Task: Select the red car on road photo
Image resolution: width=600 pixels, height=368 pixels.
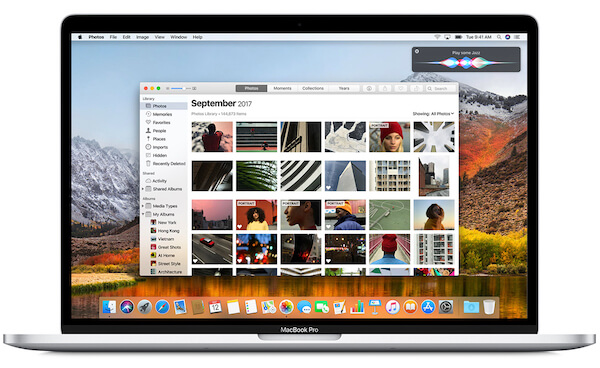Action: point(212,249)
